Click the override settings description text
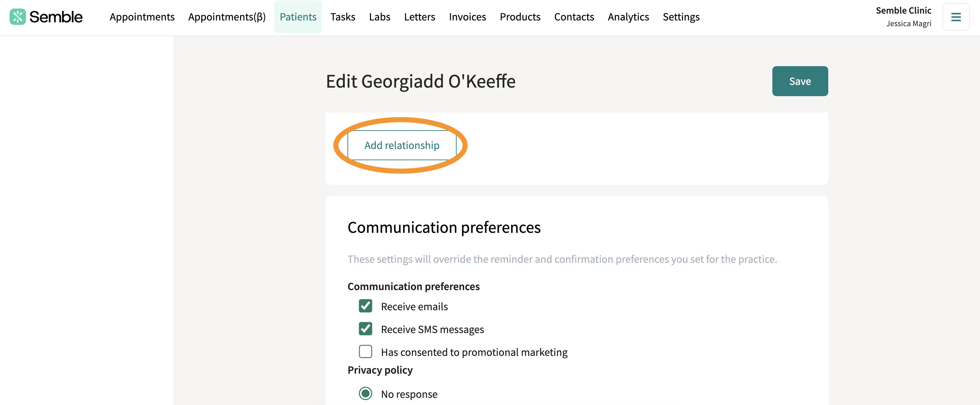The image size is (980, 405). point(562,259)
